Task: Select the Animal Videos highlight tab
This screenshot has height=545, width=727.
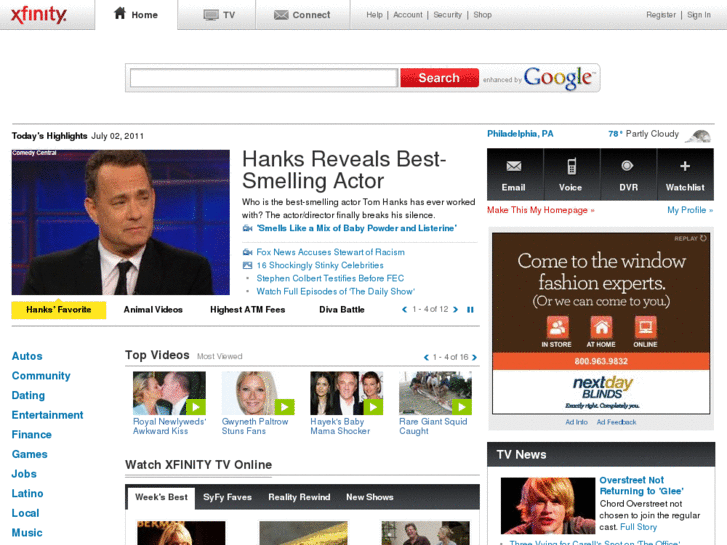Action: (153, 310)
